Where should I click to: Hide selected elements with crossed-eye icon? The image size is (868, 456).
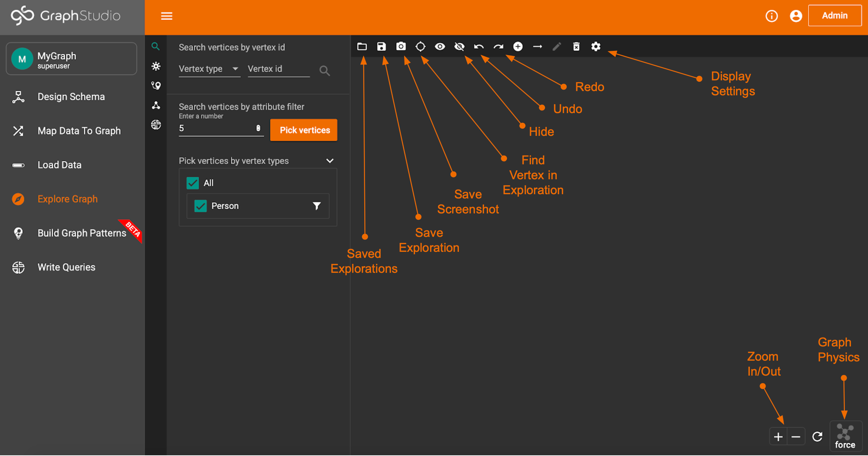click(x=459, y=47)
